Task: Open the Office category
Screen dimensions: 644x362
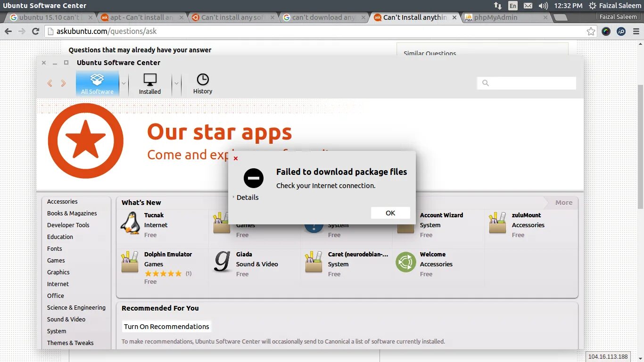Action: tap(55, 296)
